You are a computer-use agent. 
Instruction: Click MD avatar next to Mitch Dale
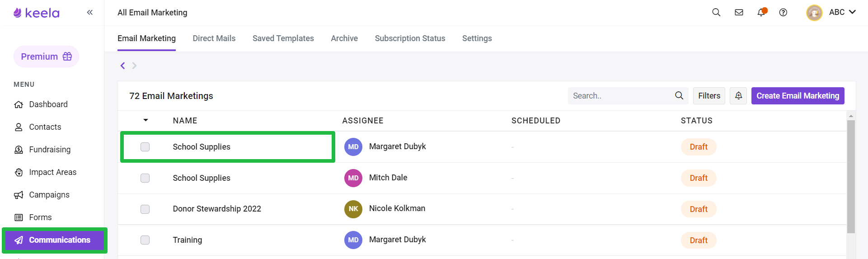(353, 178)
